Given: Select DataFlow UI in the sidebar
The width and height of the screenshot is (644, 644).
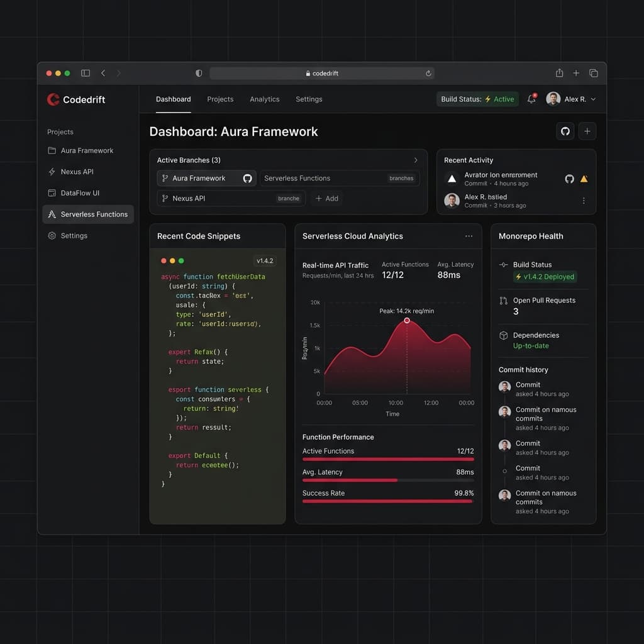Looking at the screenshot, I should pos(88,193).
